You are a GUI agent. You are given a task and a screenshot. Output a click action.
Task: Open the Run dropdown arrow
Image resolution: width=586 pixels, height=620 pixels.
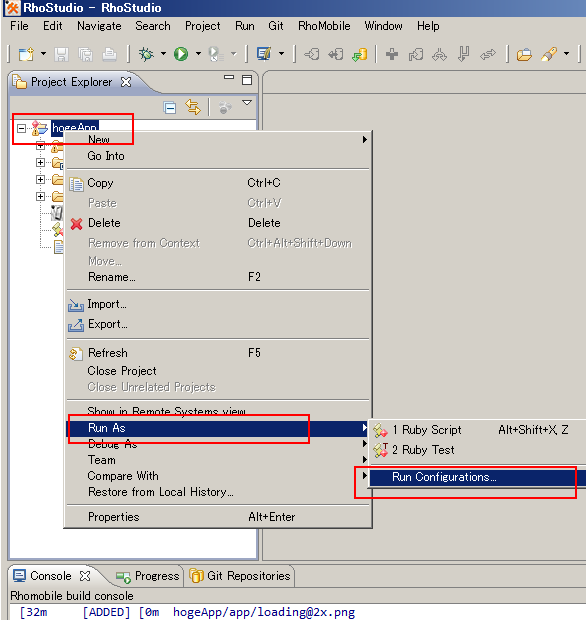point(198,54)
